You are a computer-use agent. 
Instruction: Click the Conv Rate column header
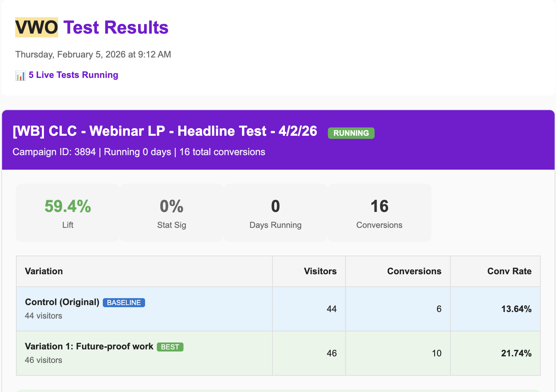coord(509,271)
